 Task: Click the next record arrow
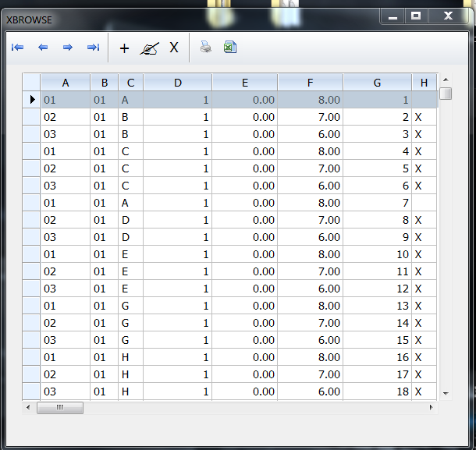tap(68, 48)
